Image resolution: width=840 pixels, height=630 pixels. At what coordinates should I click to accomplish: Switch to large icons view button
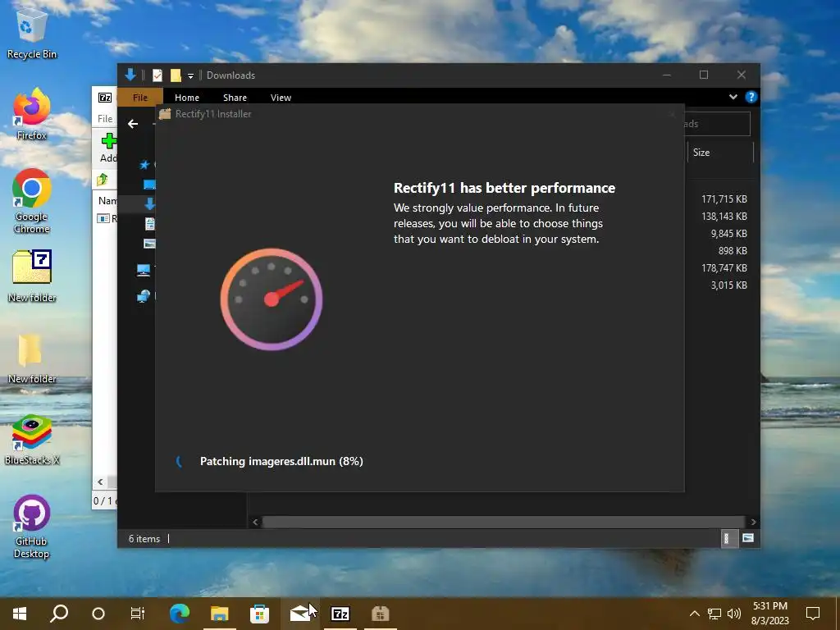coord(748,538)
